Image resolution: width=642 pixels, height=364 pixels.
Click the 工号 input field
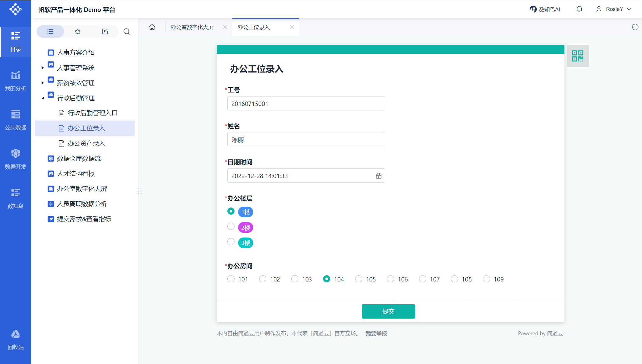point(306,104)
